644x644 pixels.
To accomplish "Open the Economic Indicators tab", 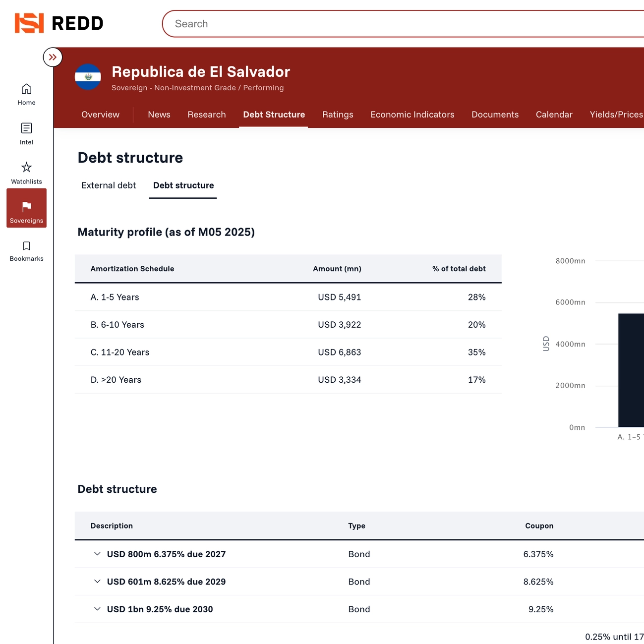I will (412, 115).
